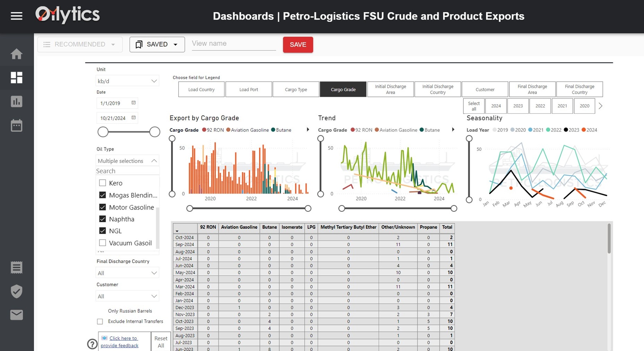The image size is (644, 351).
Task: Select Final Discharge Area legend field
Action: tap(532, 89)
